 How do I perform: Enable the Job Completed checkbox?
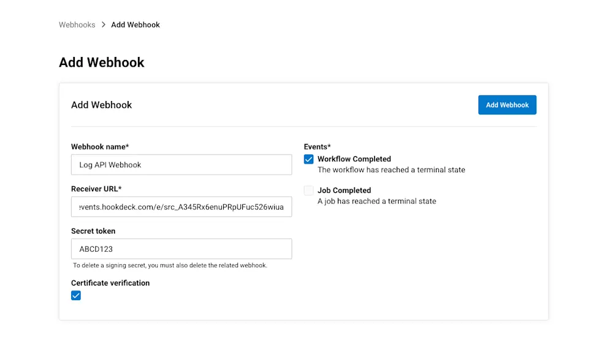pyautogui.click(x=308, y=190)
